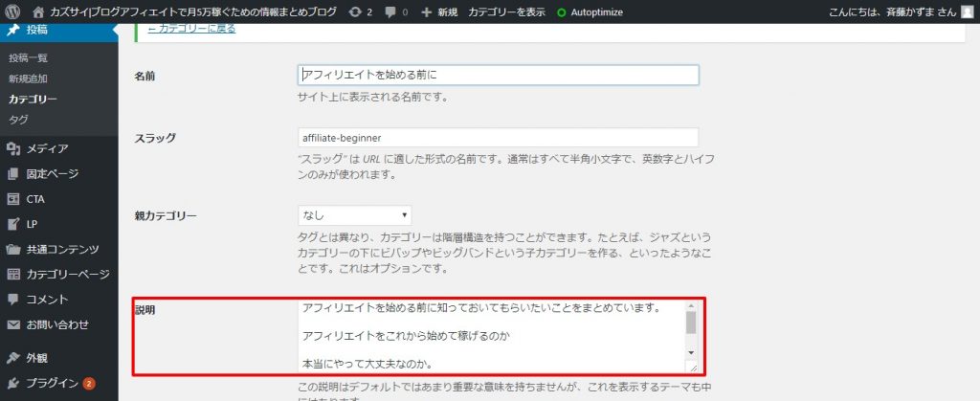Click the plus icon for 新規
Image resolution: width=980 pixels, height=401 pixels.
pyautogui.click(x=427, y=11)
